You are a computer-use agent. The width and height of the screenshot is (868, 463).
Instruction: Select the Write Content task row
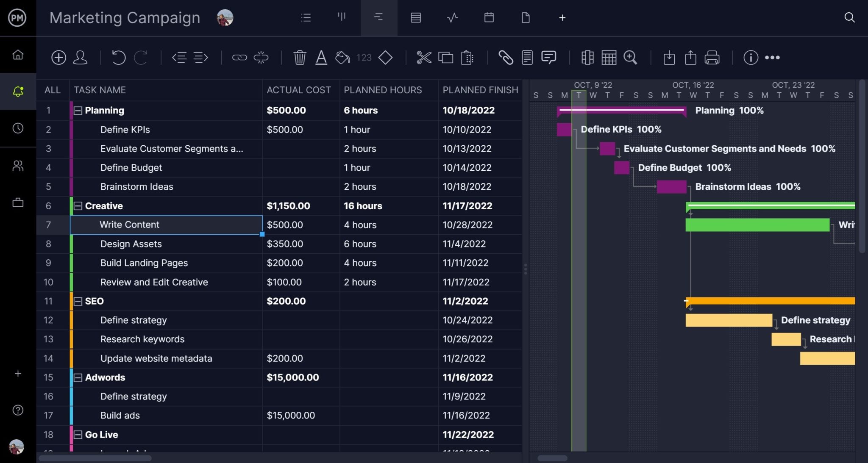166,225
